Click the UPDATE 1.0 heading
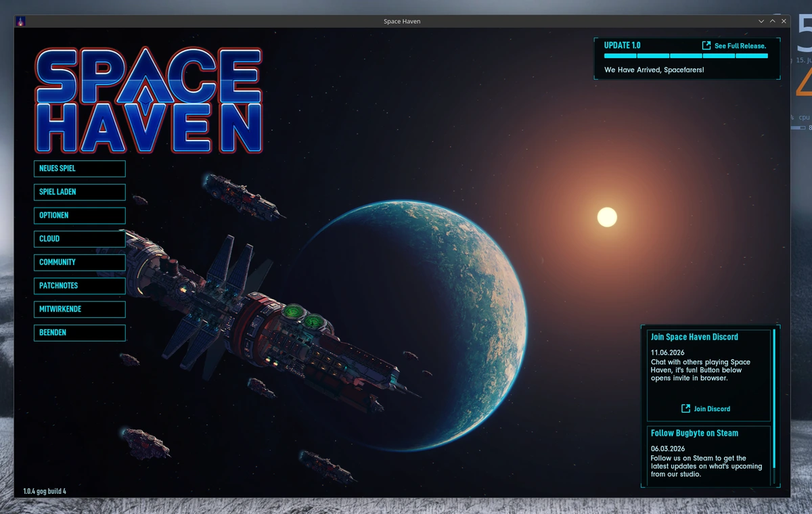Screen dimensions: 812x514 [622, 45]
